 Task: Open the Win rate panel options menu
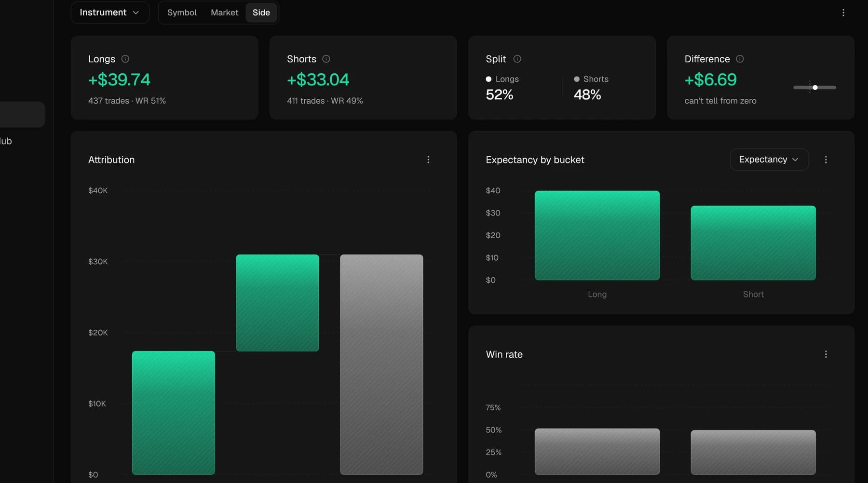point(826,354)
